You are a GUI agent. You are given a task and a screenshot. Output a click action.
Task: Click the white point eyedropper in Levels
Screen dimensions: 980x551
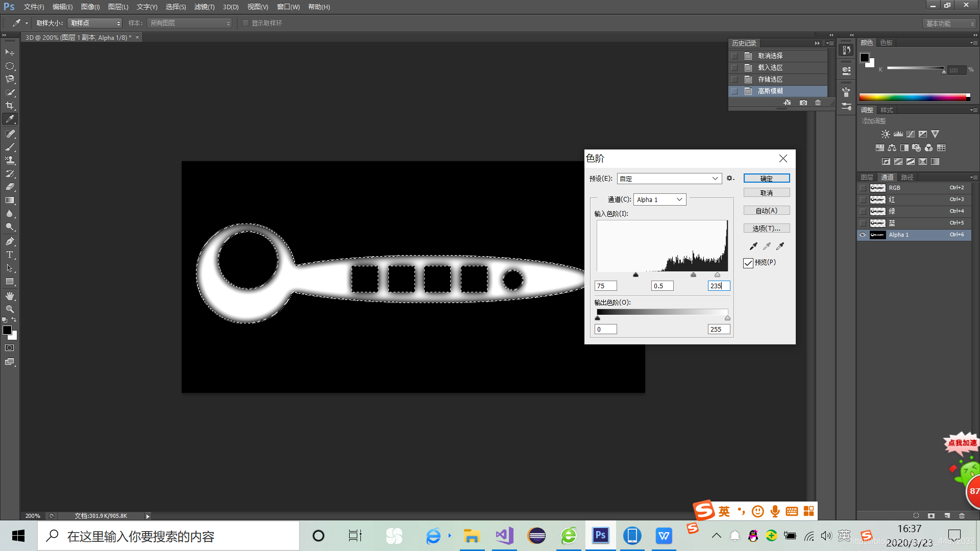780,246
